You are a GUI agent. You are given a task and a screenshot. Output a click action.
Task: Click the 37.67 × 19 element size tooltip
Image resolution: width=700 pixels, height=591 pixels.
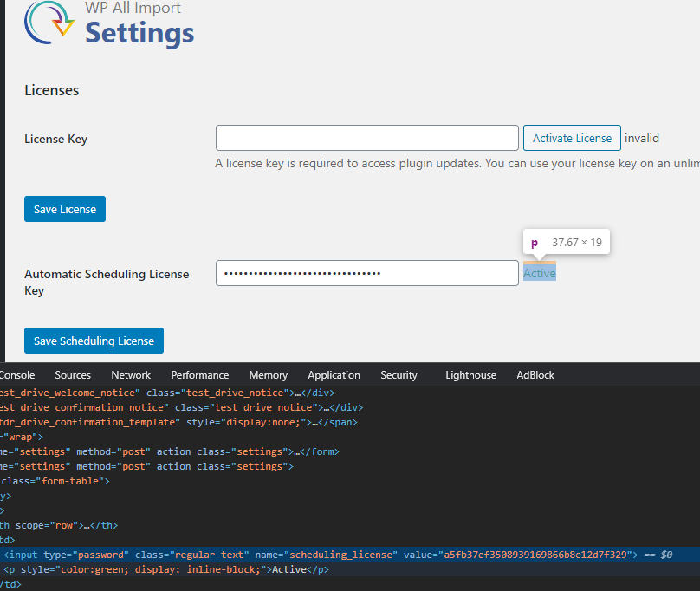pyautogui.click(x=566, y=242)
